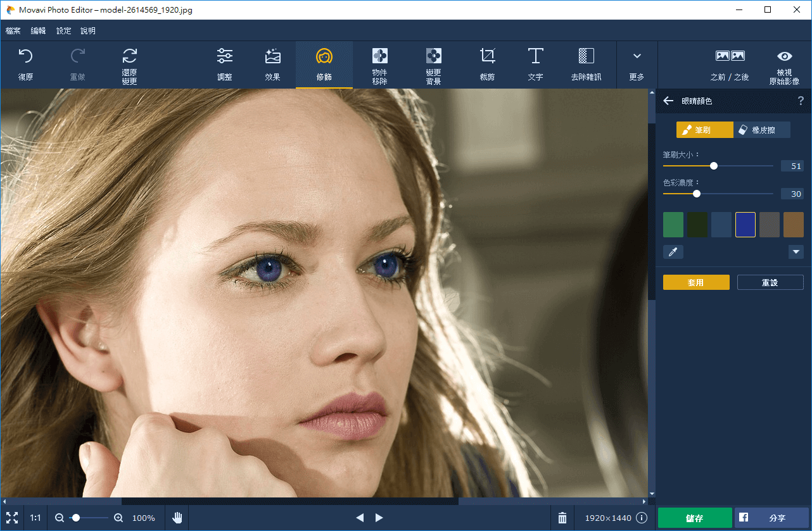Open the Settings (設定) menu

63,31
